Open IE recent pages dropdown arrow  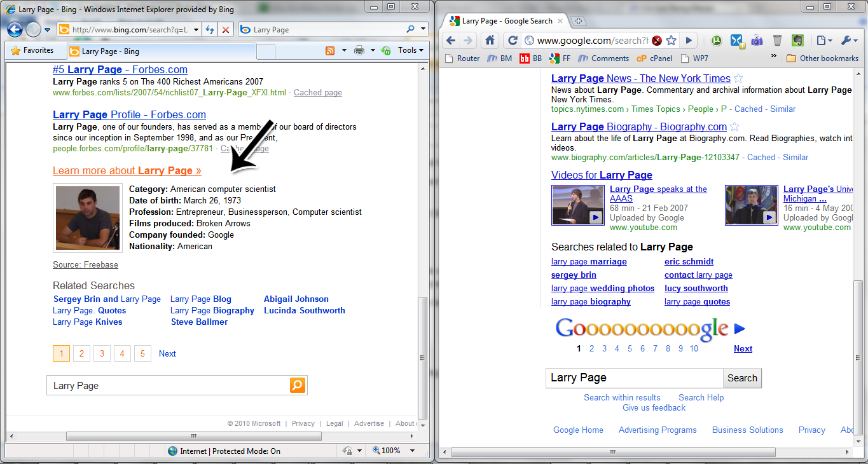pos(47,30)
